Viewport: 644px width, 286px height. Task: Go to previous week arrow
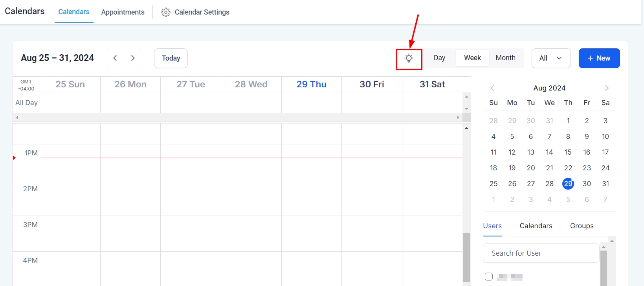[x=115, y=58]
